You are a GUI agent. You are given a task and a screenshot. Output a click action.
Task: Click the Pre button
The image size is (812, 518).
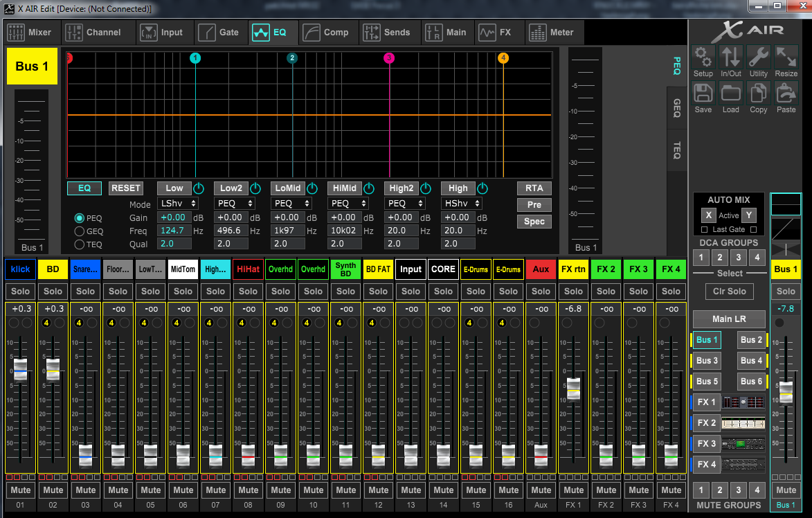tap(534, 204)
